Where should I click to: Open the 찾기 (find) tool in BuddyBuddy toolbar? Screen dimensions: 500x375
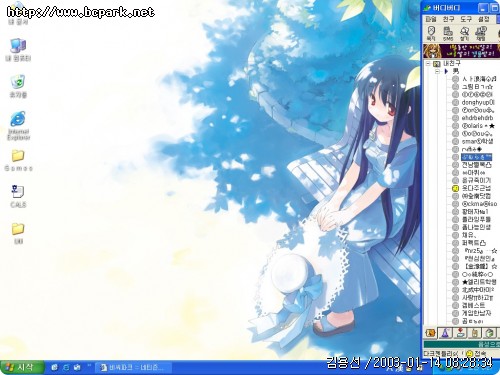[x=464, y=33]
